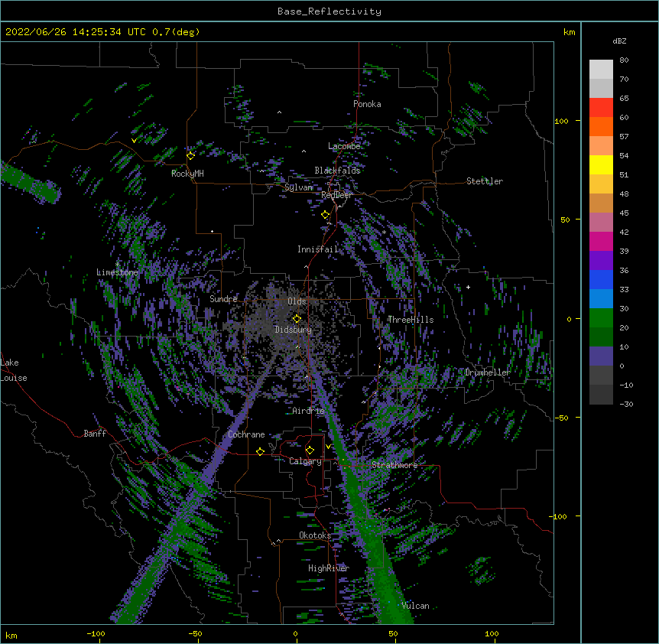Click the RedDeer city label
This screenshot has width=659, height=644.
tap(336, 195)
